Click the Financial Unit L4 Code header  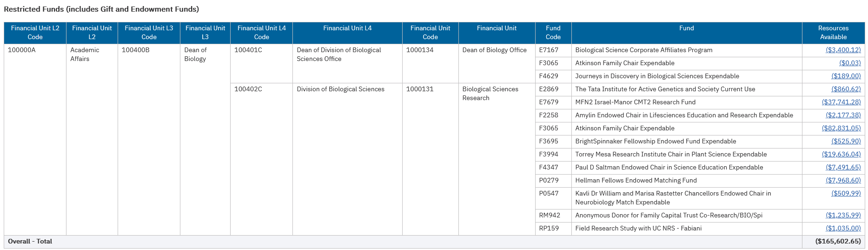click(x=261, y=33)
